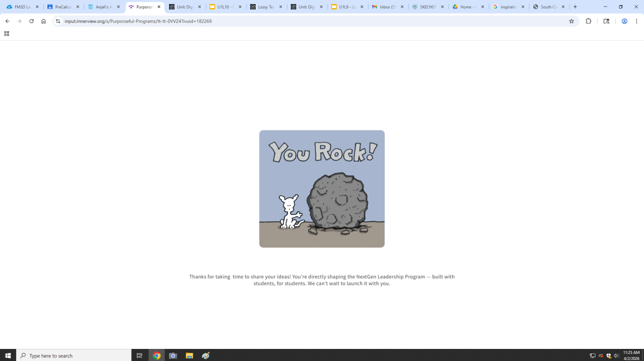Close the FMSD tab
The width and height of the screenshot is (644, 361).
[x=37, y=7]
